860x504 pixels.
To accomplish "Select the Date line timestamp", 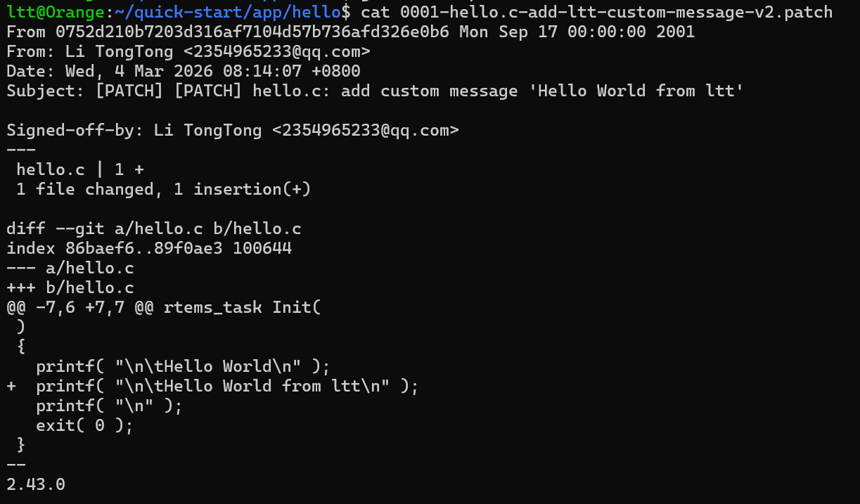I will coord(212,71).
